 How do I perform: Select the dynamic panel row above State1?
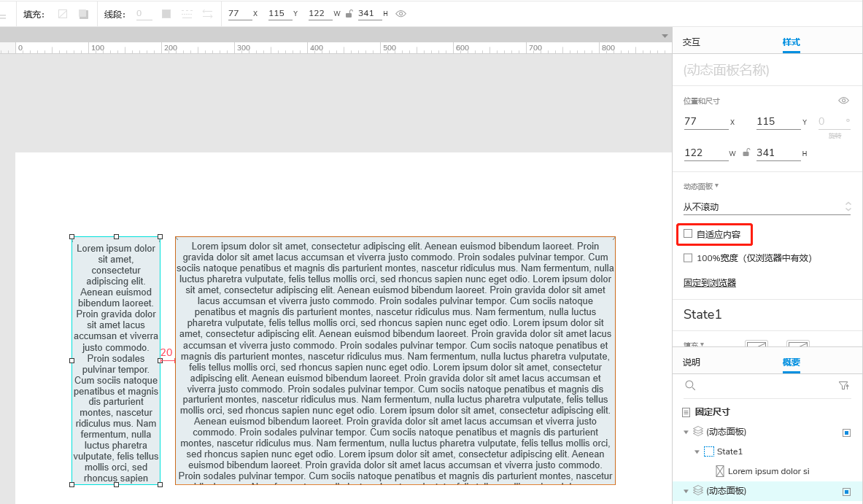[767, 431]
